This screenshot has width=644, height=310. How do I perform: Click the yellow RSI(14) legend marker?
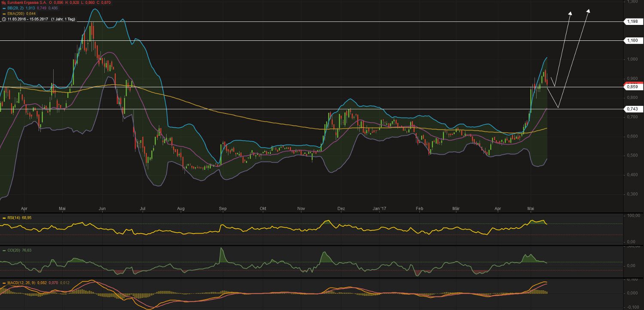coord(4,218)
